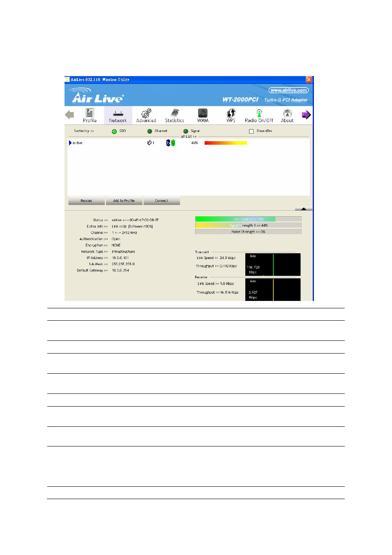Open the Profile tab icon
The width and height of the screenshot is (392, 555).
pyautogui.click(x=90, y=115)
